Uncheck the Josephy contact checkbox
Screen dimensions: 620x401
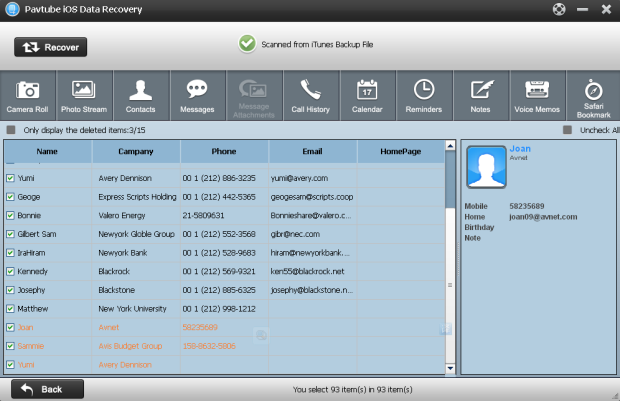(x=11, y=290)
